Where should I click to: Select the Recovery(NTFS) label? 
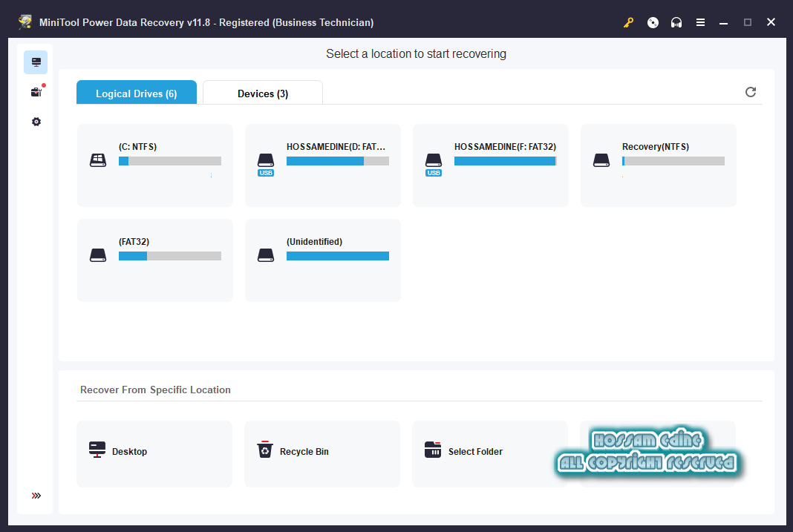(656, 146)
